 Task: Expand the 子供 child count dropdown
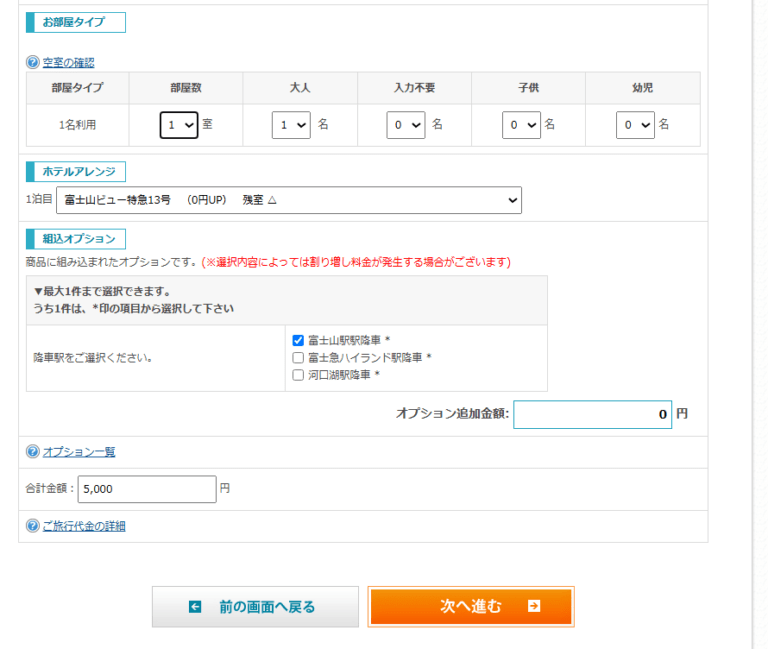521,125
